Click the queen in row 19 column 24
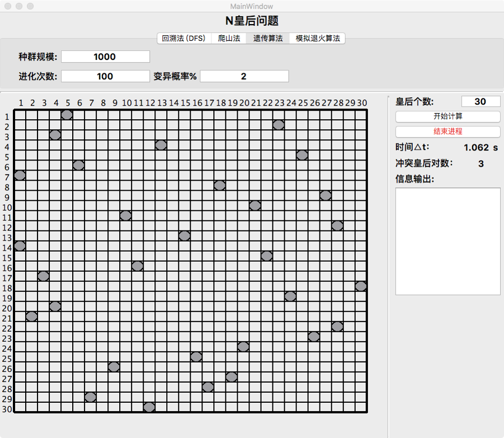Screen dimensions: 504x438 pyautogui.click(x=290, y=296)
